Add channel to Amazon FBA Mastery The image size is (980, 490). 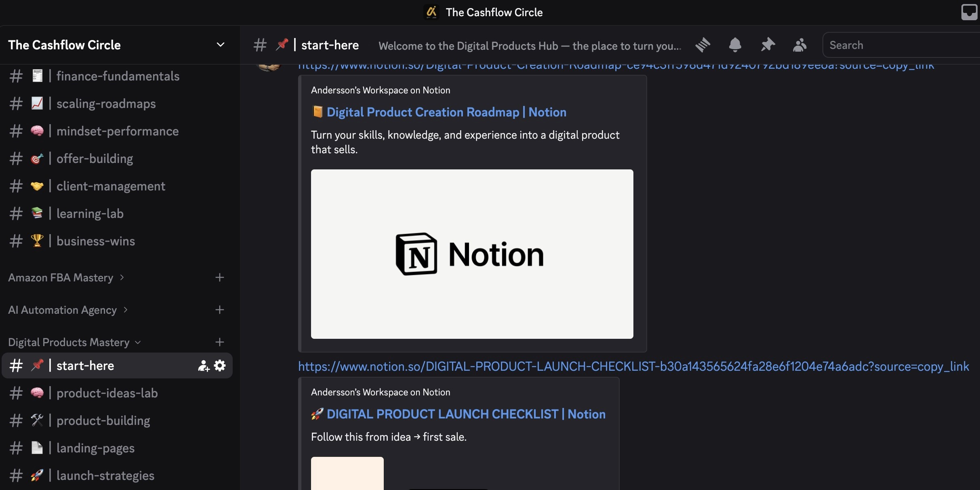219,277
